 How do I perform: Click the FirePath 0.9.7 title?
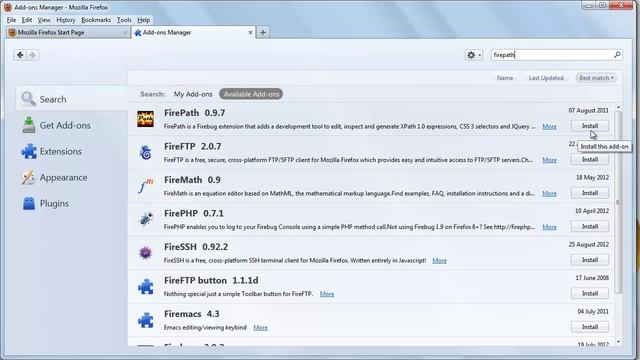pos(194,113)
